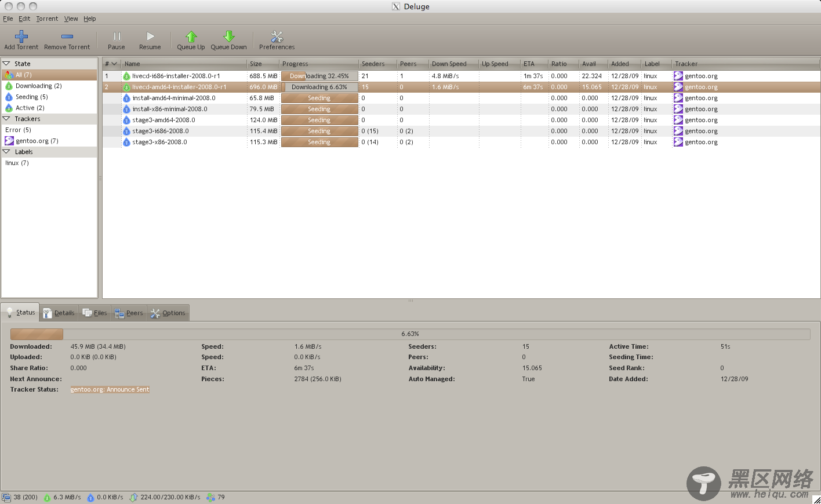Click the Active (2) filter icon

click(x=9, y=108)
